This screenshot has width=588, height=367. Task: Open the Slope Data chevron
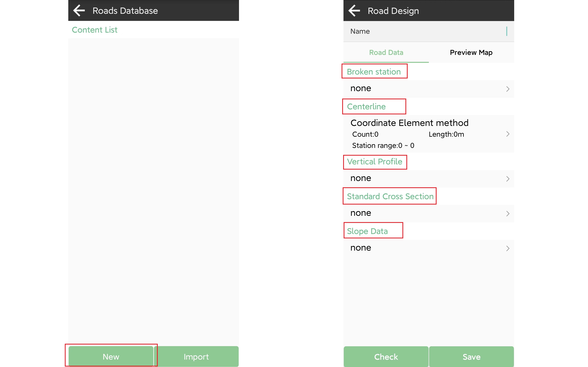point(508,248)
